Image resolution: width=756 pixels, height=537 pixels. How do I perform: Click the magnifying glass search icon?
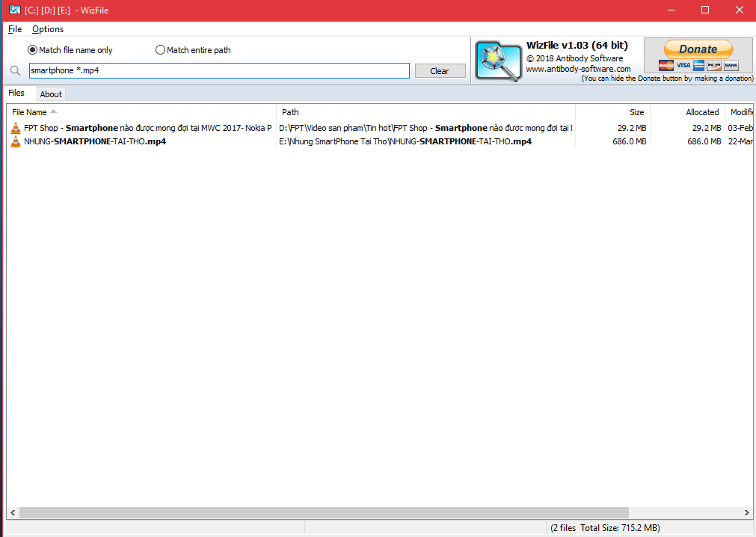[x=15, y=71]
